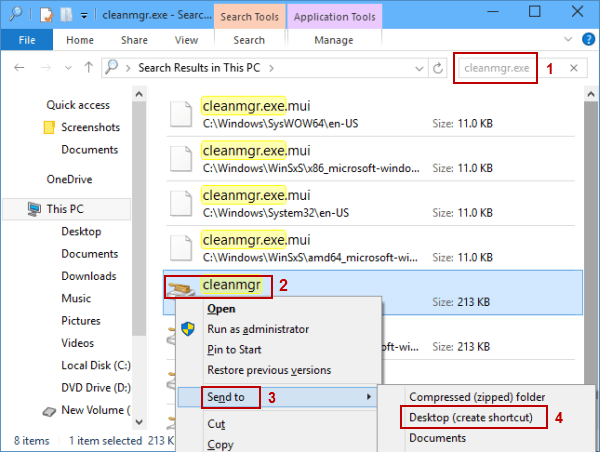The image size is (600, 452).
Task: Open Local Disk (C:) in navigation pane
Action: 96,365
